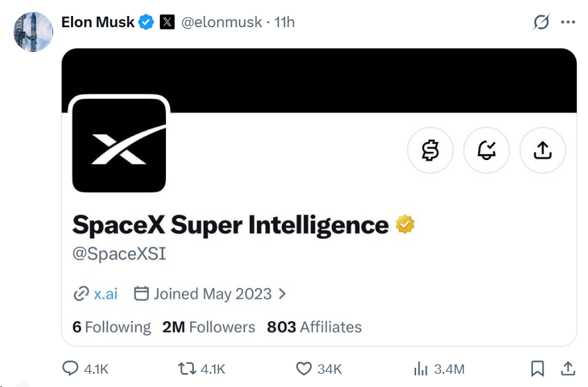View the 6 Following list
The width and height of the screenshot is (588, 387).
pos(111,327)
